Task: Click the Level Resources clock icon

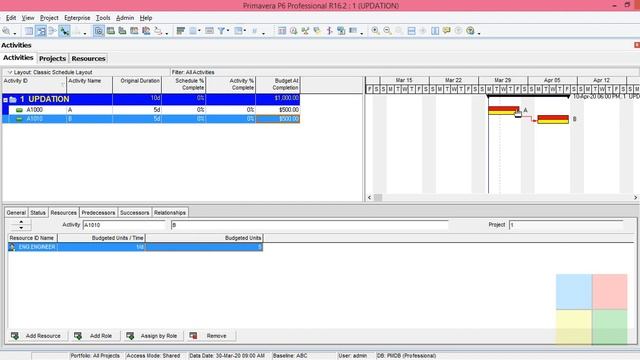Action: click(293, 31)
